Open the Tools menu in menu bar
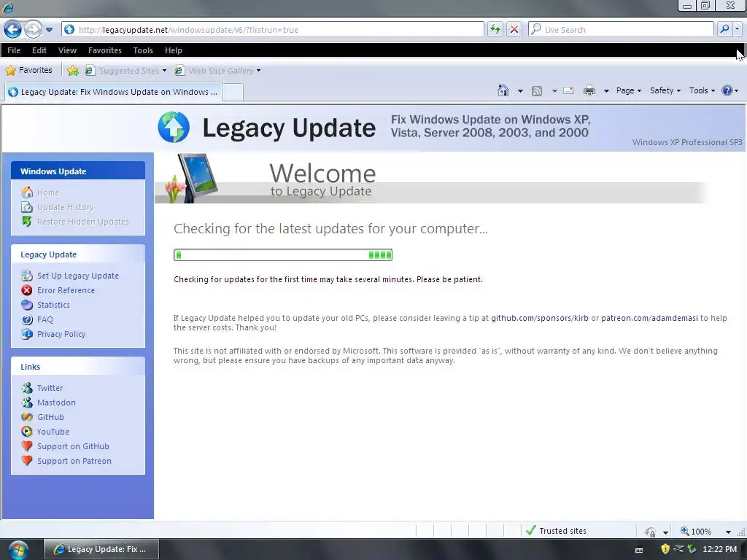This screenshot has height=560, width=747. (x=143, y=50)
